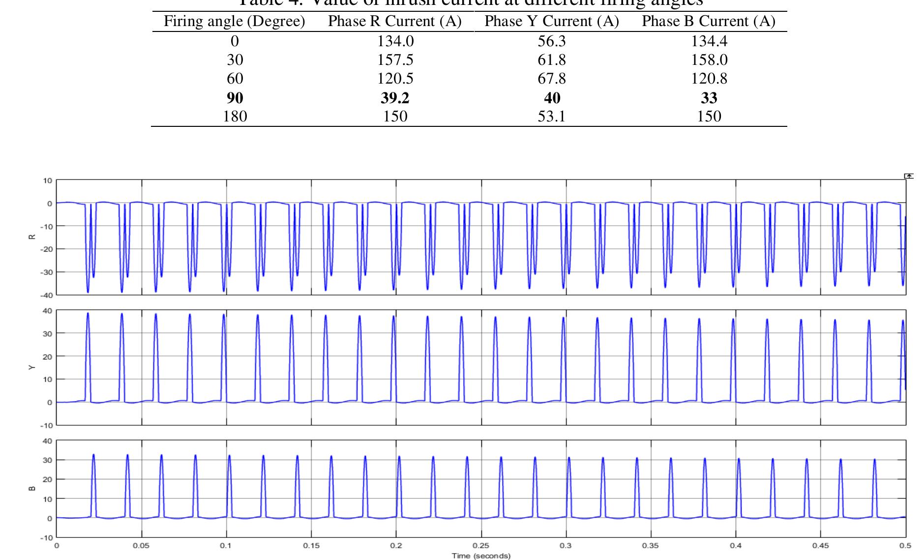Select the 53.1 cell in the last row
The height and width of the screenshot is (560, 924).
click(x=552, y=117)
